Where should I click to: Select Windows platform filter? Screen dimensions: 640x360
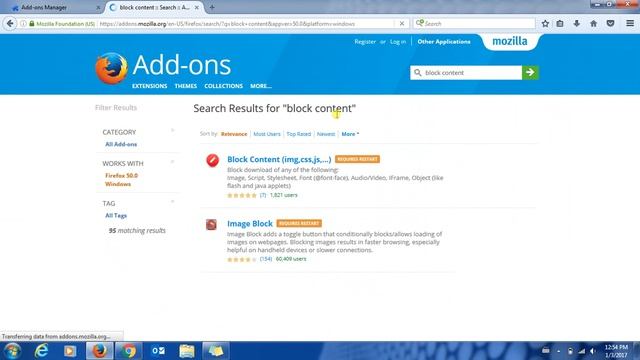tap(118, 184)
